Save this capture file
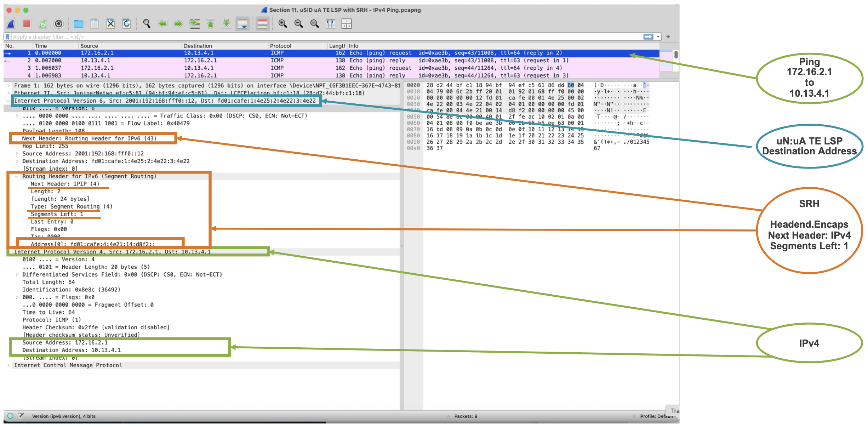Screen dimensions: 868x427 (95, 24)
